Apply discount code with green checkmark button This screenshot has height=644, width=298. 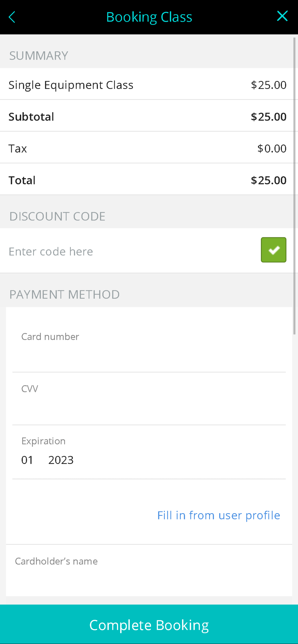[x=274, y=250]
